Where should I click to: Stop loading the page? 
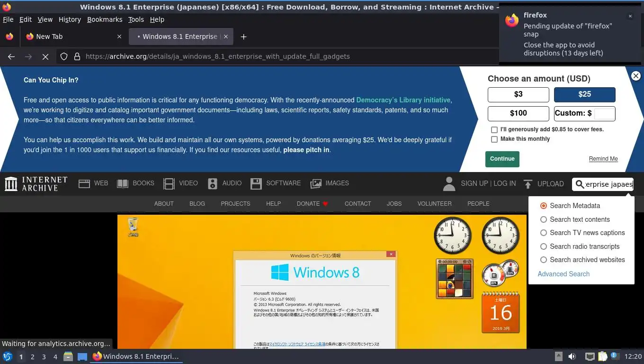click(45, 56)
